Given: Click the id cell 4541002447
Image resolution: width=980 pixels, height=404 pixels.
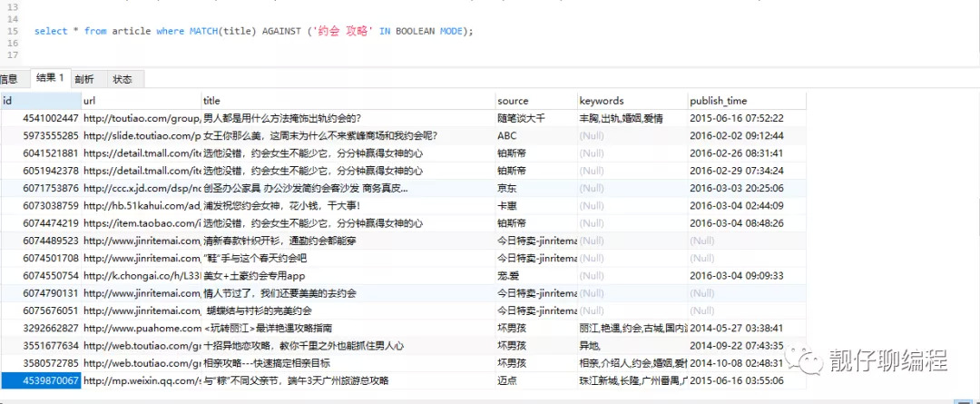Looking at the screenshot, I should (41, 118).
